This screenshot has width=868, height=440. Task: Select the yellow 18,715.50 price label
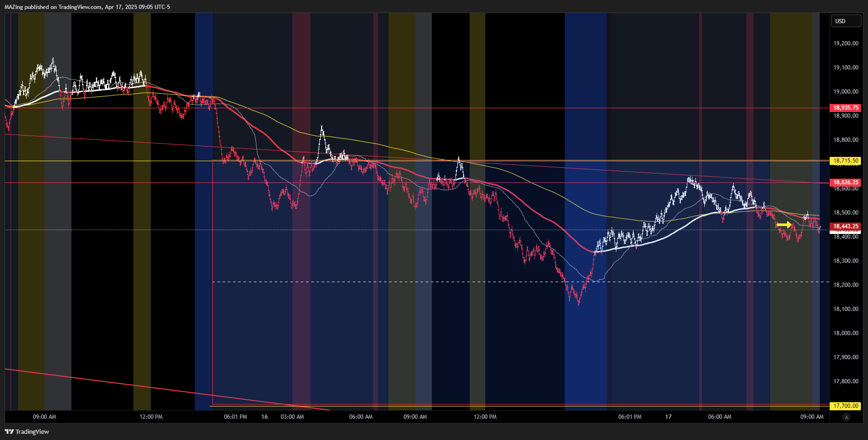[846, 161]
